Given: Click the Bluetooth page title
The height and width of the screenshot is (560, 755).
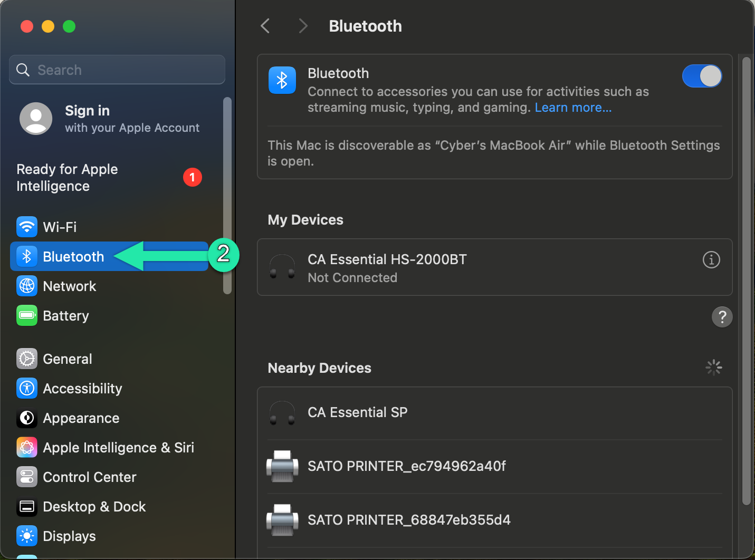Looking at the screenshot, I should click(x=365, y=26).
